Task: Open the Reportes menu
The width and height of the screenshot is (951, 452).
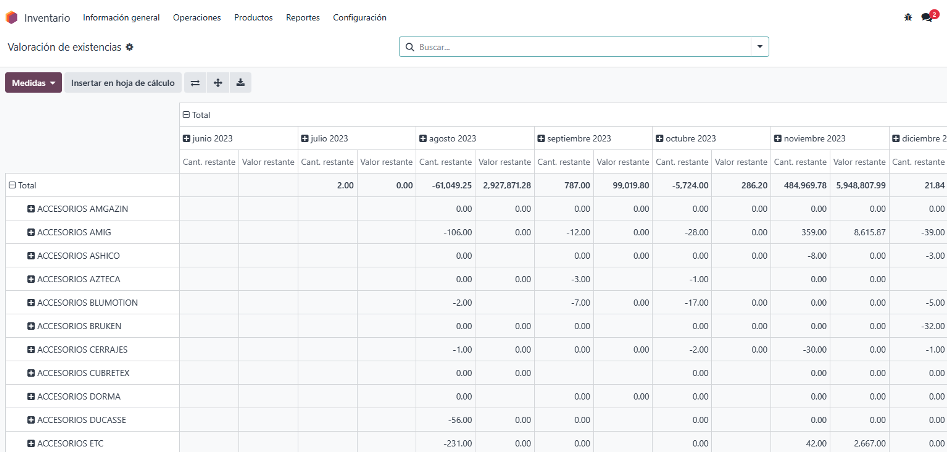Action: [303, 18]
